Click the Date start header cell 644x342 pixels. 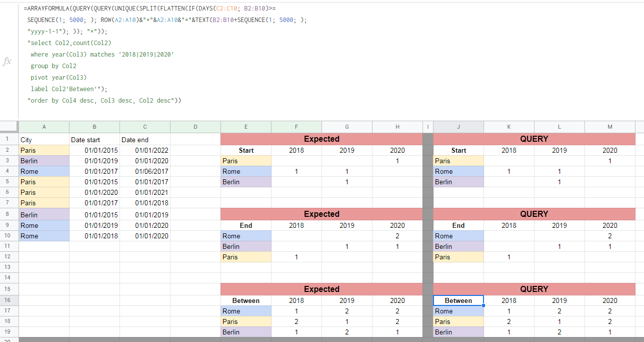(x=94, y=140)
